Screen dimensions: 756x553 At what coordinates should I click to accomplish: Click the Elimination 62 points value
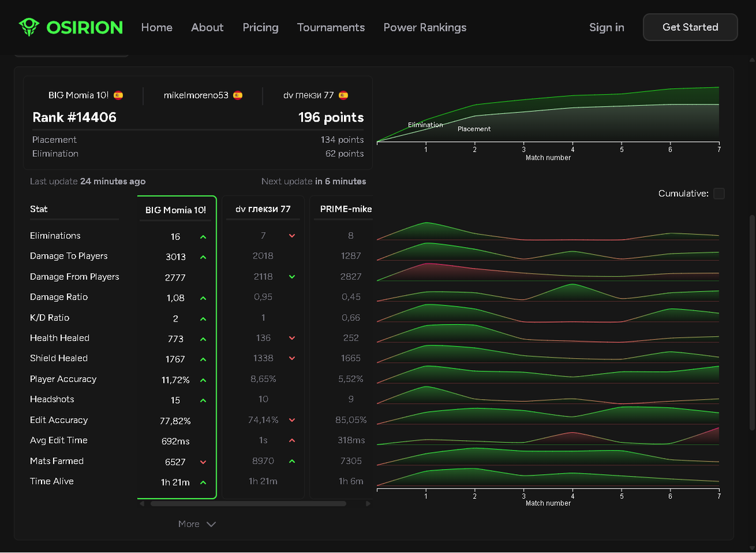[345, 153]
